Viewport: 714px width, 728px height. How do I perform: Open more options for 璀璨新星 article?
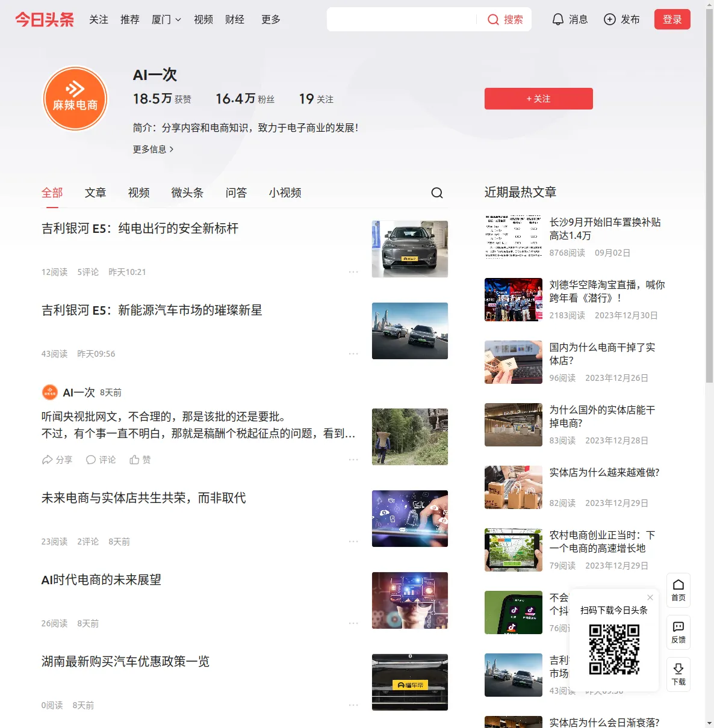click(x=353, y=354)
